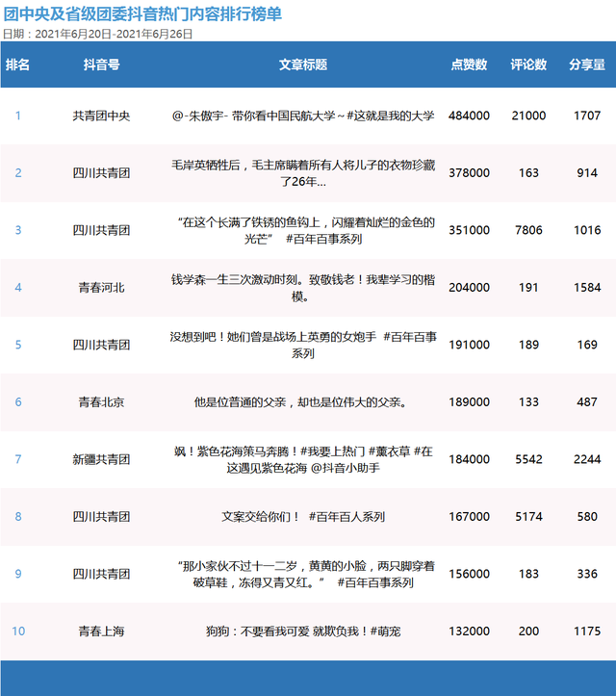Image resolution: width=616 pixels, height=696 pixels.
Task: Sort by the 点赞数 column header
Action: click(469, 64)
